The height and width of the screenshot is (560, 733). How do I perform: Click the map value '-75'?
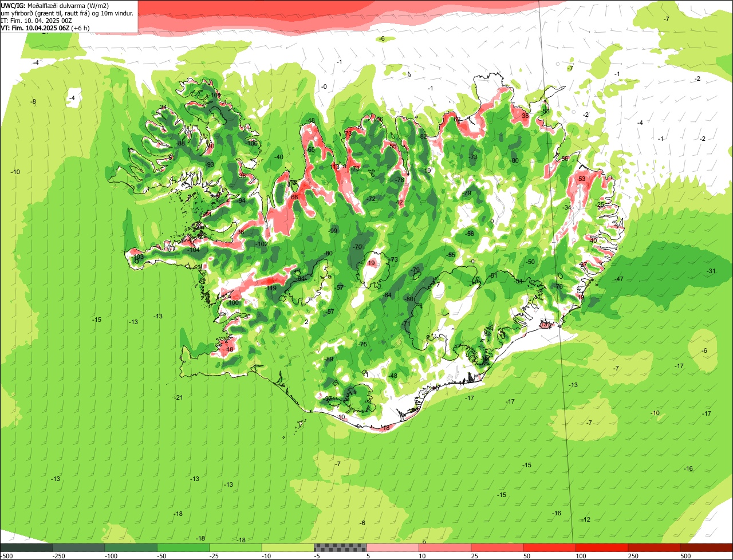pos(362,344)
